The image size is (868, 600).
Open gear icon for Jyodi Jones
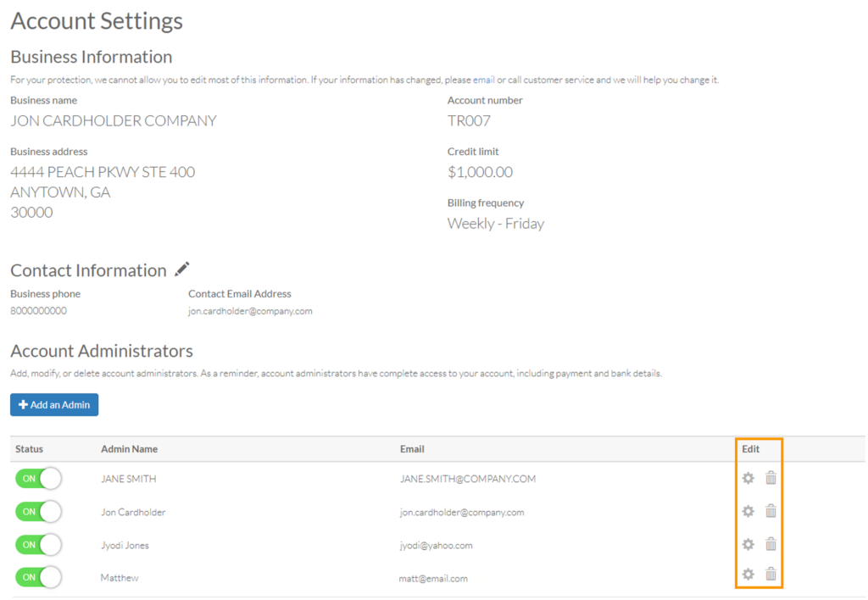pos(748,544)
